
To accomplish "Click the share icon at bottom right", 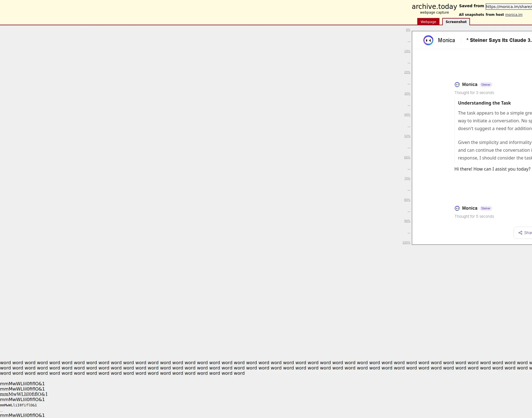I will pos(520,233).
